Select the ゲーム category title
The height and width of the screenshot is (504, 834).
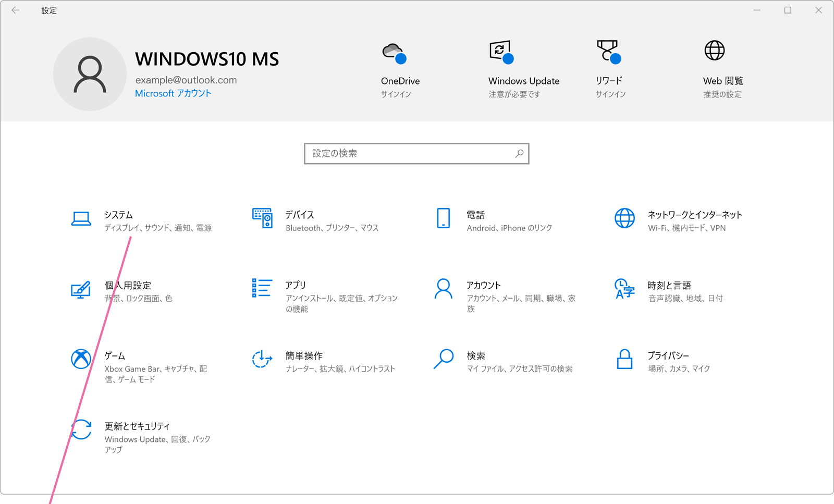click(x=115, y=355)
